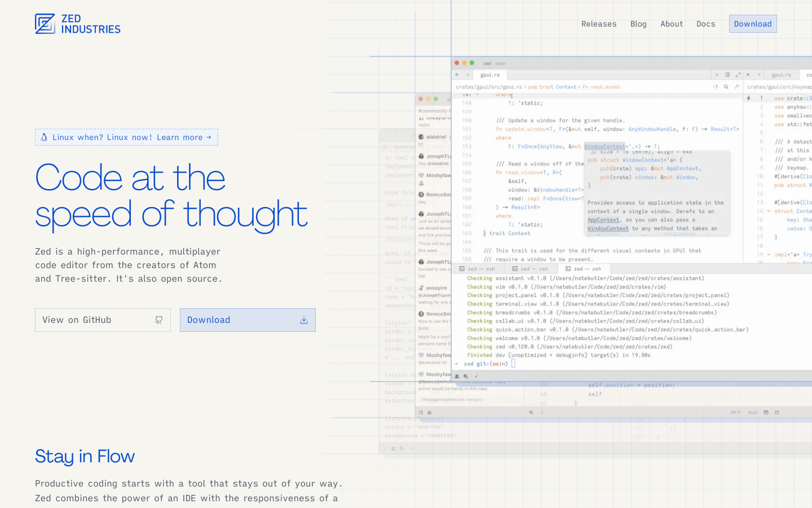Click cursor position '38:11' in back window status bar
The image size is (812, 508).
tap(736, 413)
